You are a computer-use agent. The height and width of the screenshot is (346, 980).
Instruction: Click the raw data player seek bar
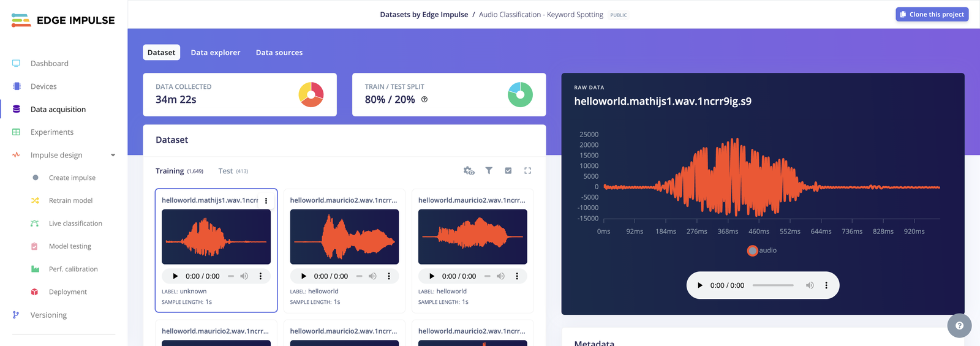pyautogui.click(x=773, y=285)
